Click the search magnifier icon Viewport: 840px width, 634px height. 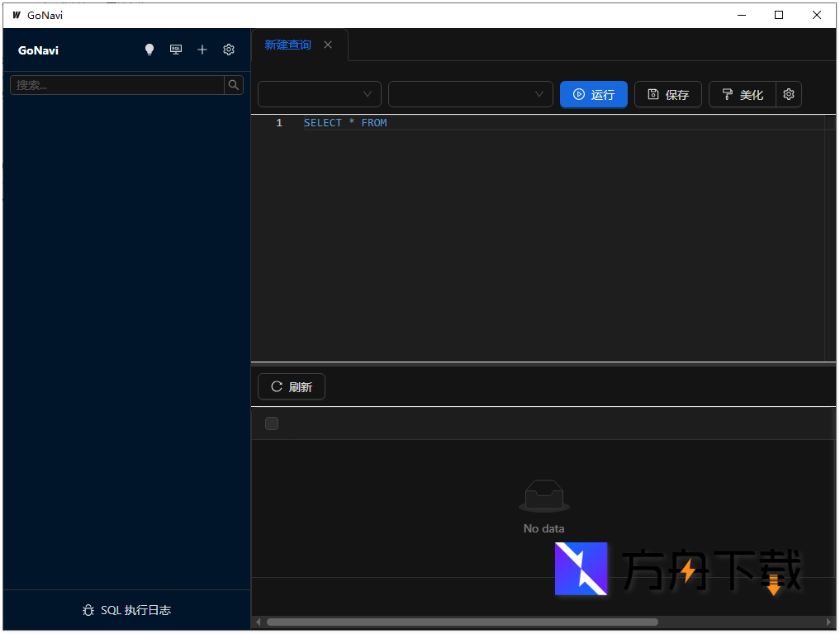234,85
